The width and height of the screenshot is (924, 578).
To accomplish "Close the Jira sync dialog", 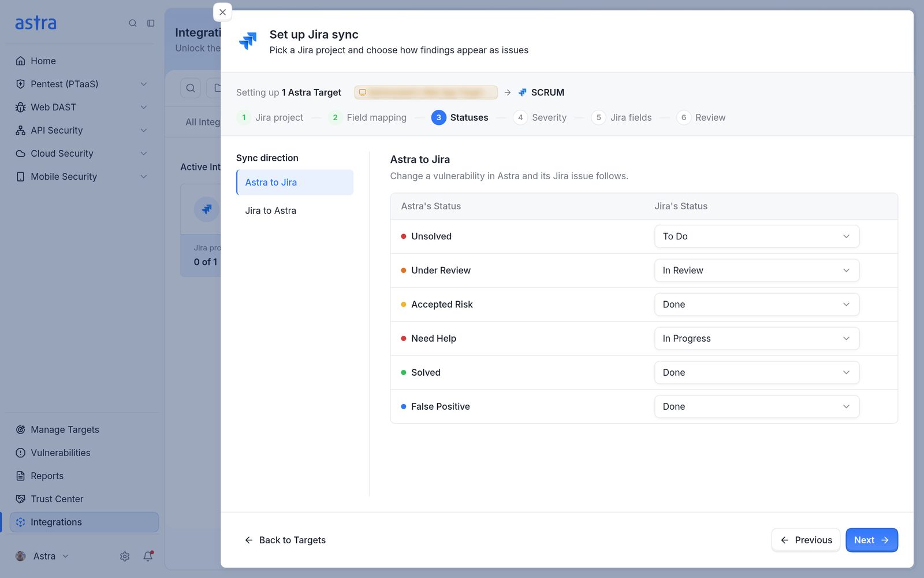I will 222,12.
